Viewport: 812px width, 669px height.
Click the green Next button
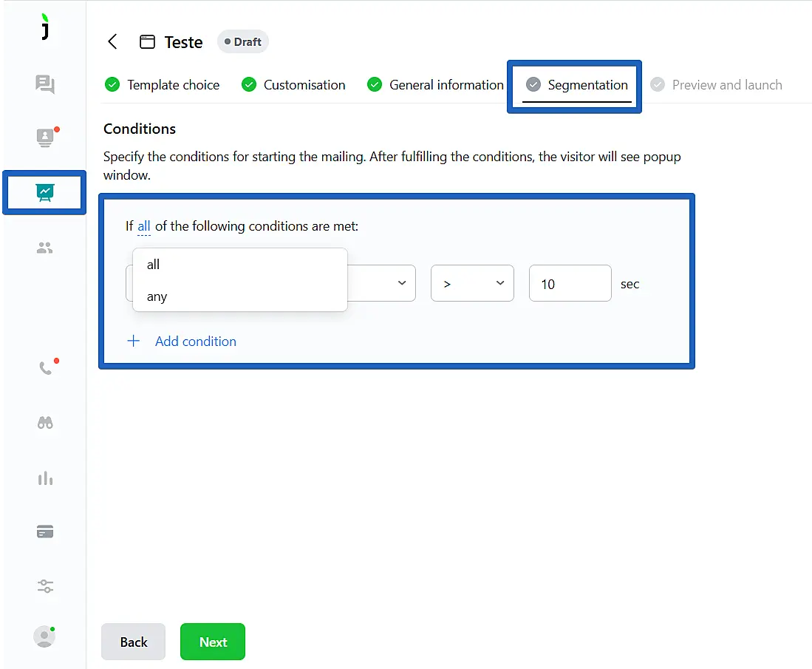point(213,642)
